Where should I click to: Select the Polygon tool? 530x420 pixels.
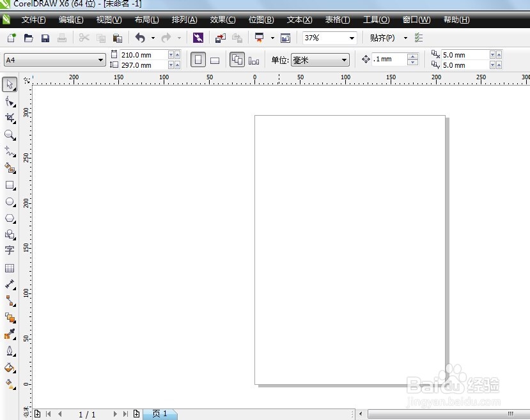[10, 218]
